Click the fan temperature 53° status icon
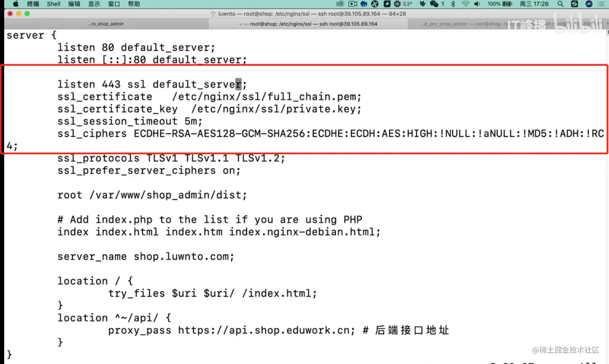The image size is (609, 364). 403,4
